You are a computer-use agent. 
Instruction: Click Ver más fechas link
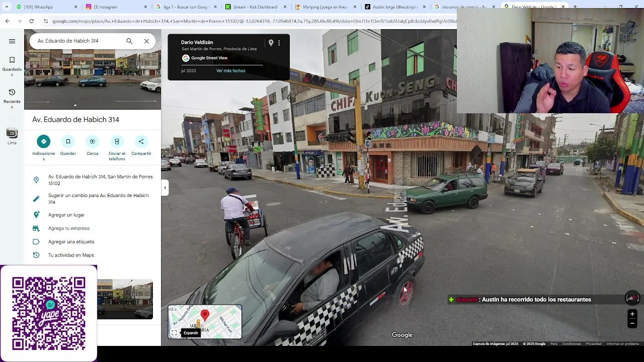(231, 71)
